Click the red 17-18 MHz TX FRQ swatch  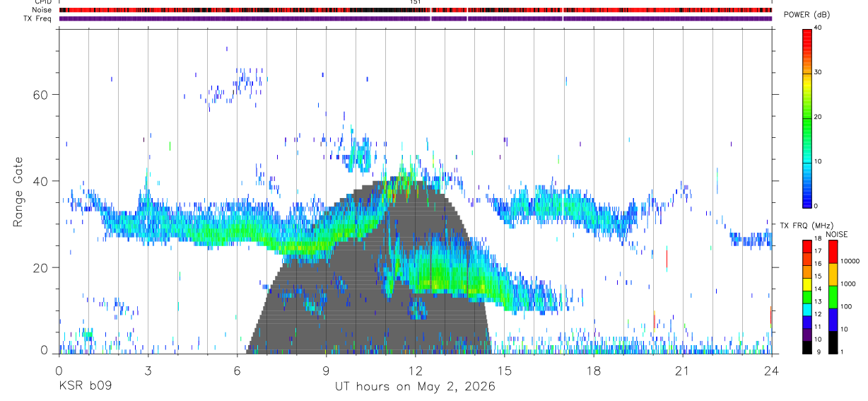[x=807, y=246]
